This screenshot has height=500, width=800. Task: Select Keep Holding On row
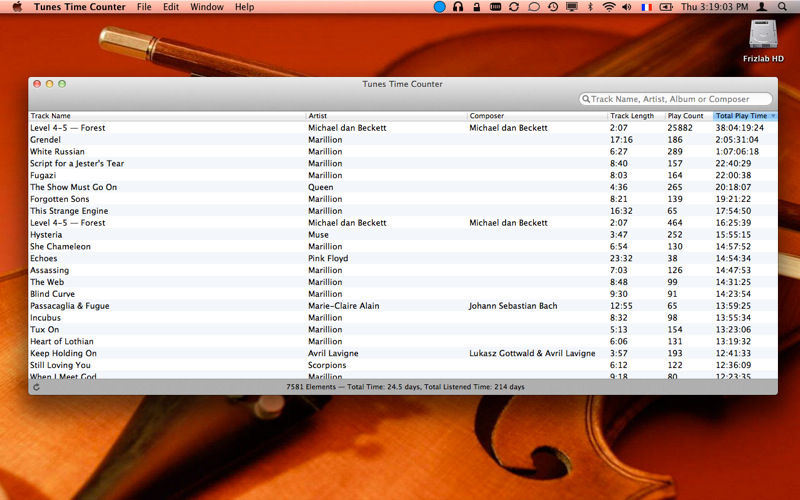pos(403,353)
